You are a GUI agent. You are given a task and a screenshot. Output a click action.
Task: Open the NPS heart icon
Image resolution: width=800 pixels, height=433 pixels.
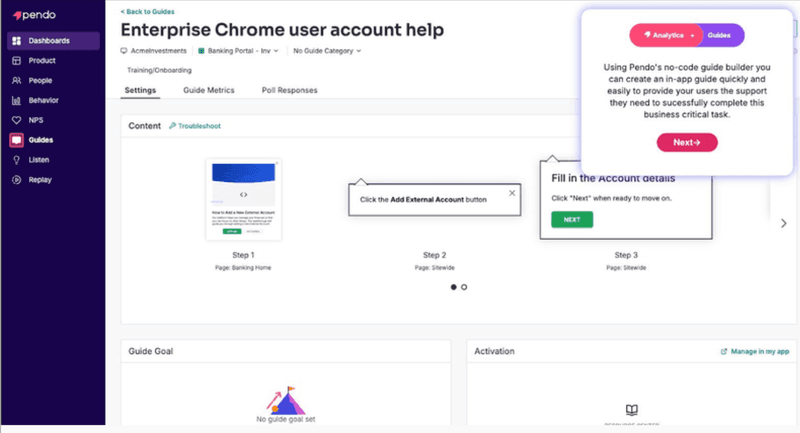tap(16, 120)
